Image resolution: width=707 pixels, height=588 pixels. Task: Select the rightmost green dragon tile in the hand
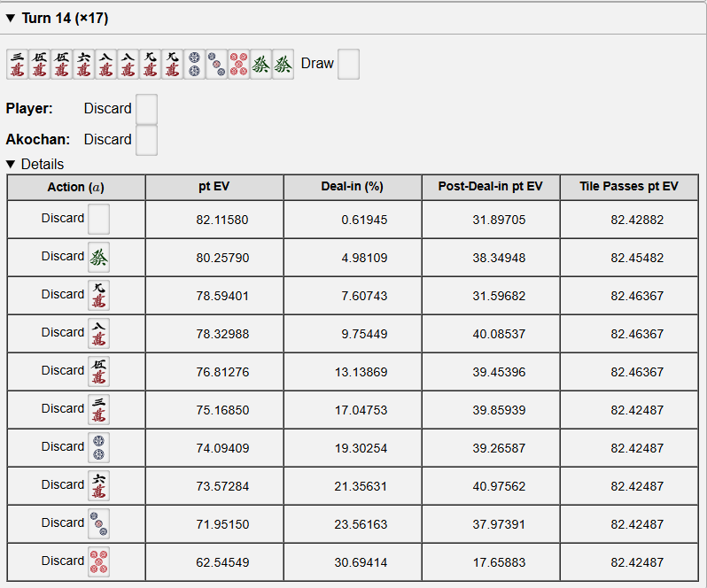pos(283,65)
